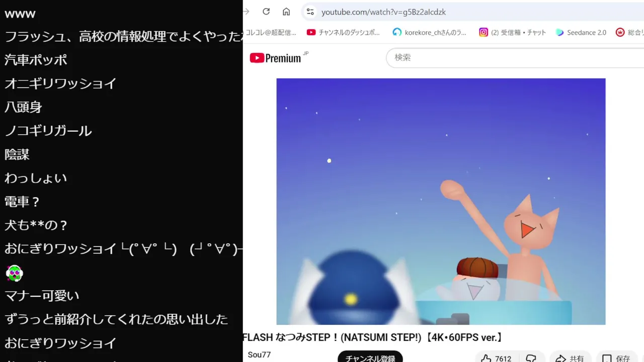Click the green-purple emoji sticker in chat
This screenshot has height=362, width=644.
tap(15, 273)
